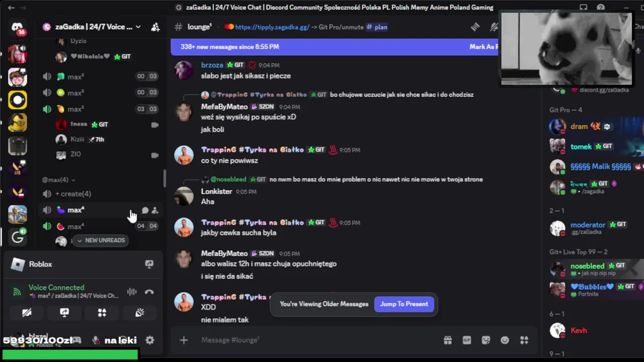The image size is (644, 362).
Task: Open the gift icon in message bar
Action: pyautogui.click(x=447, y=340)
